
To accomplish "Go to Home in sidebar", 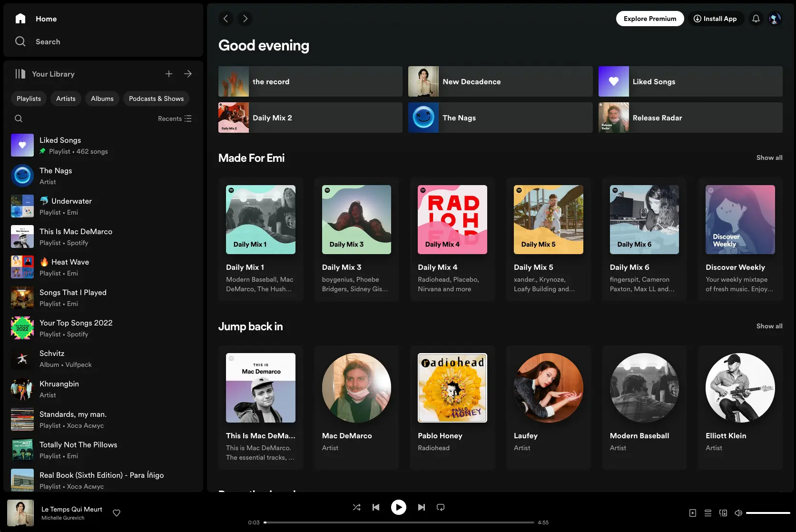I will [36, 19].
